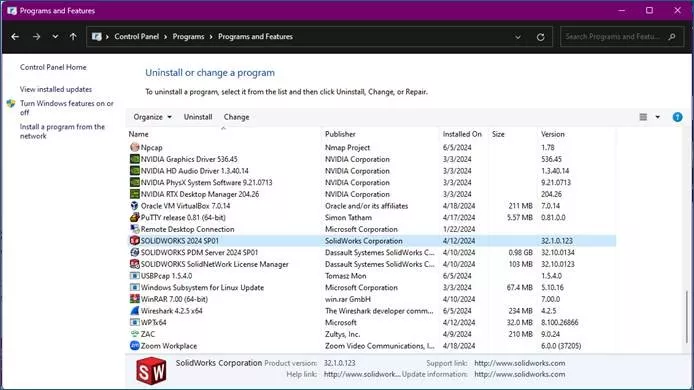The image size is (694, 390).
Task: Select Wireshark 4.2.5 x64 name text
Action: tap(172, 311)
